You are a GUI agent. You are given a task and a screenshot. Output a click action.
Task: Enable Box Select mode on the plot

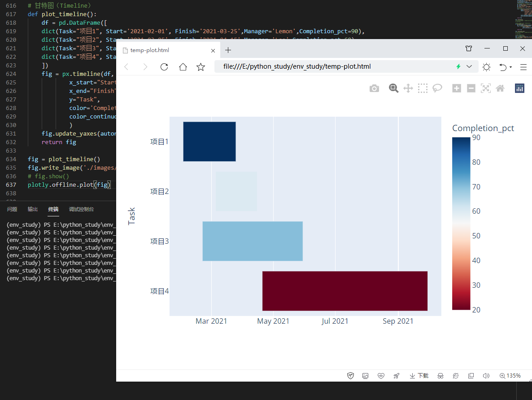click(x=423, y=88)
